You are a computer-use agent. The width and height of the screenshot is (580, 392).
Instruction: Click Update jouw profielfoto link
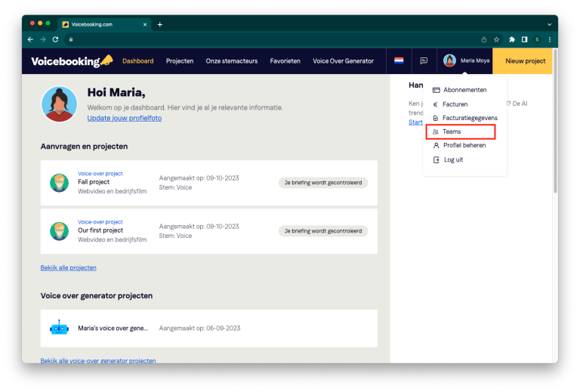[x=125, y=118]
